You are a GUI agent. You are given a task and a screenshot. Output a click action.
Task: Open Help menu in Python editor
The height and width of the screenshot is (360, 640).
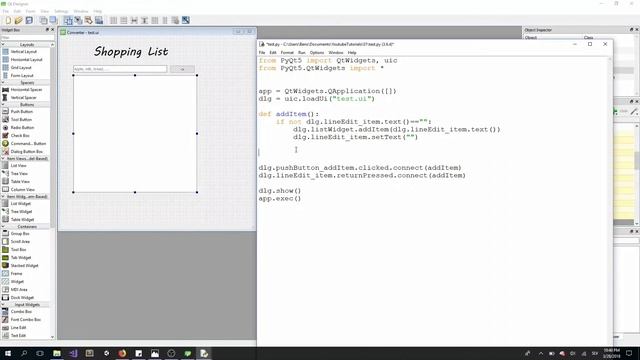click(x=352, y=53)
